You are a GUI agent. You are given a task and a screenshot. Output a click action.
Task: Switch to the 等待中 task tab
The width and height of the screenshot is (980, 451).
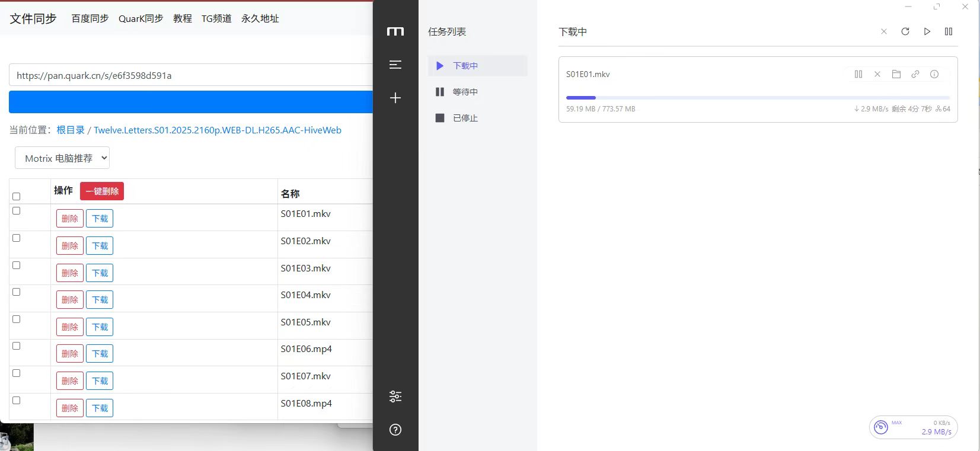tap(465, 92)
